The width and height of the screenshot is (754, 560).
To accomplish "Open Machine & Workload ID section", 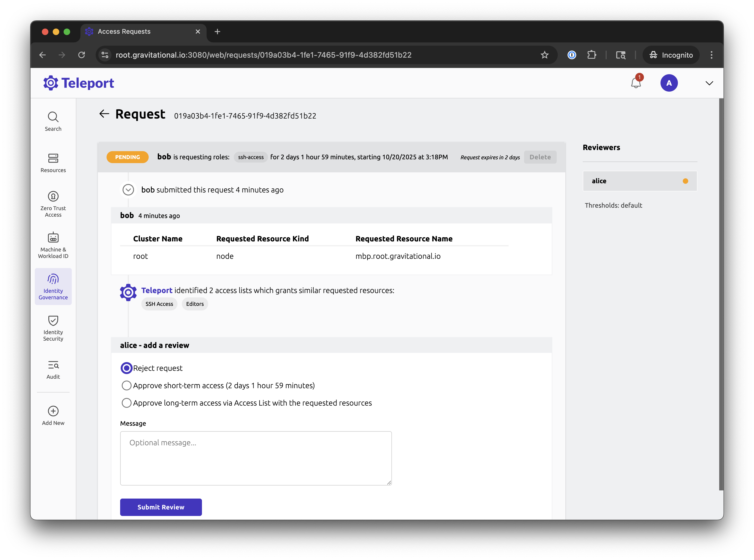I will coord(53,245).
